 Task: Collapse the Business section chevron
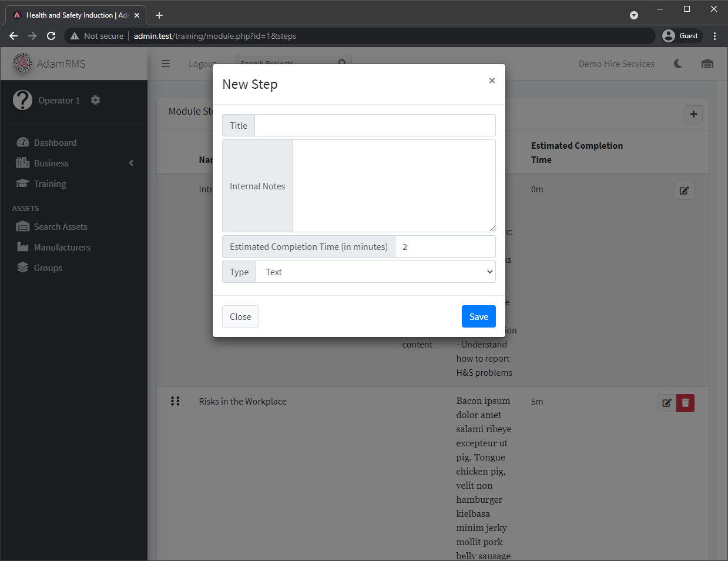(130, 163)
